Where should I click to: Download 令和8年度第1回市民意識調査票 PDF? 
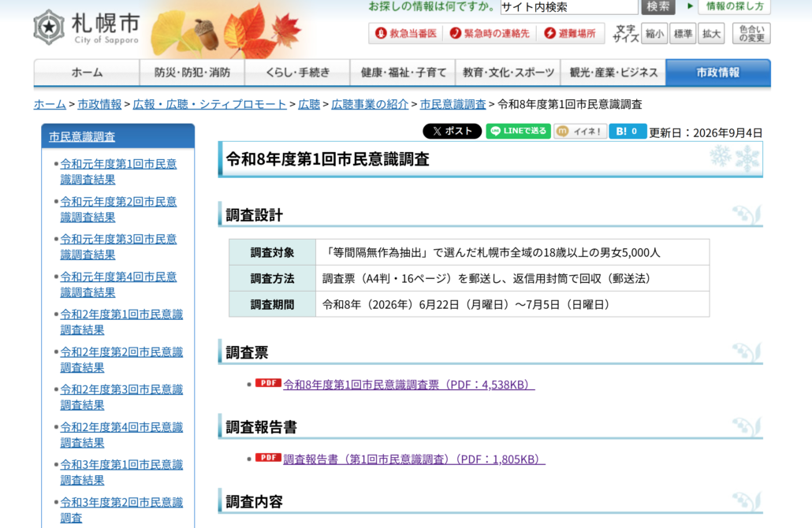409,385
